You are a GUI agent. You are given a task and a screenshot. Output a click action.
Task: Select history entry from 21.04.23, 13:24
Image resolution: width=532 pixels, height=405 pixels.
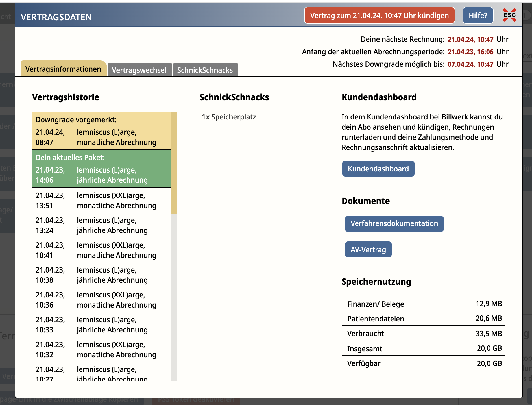click(102, 225)
